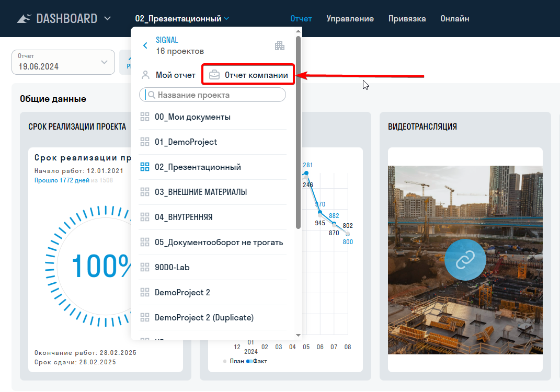This screenshot has width=560, height=392.
Task: Click the briefcase icon for company report
Action: pyautogui.click(x=214, y=75)
